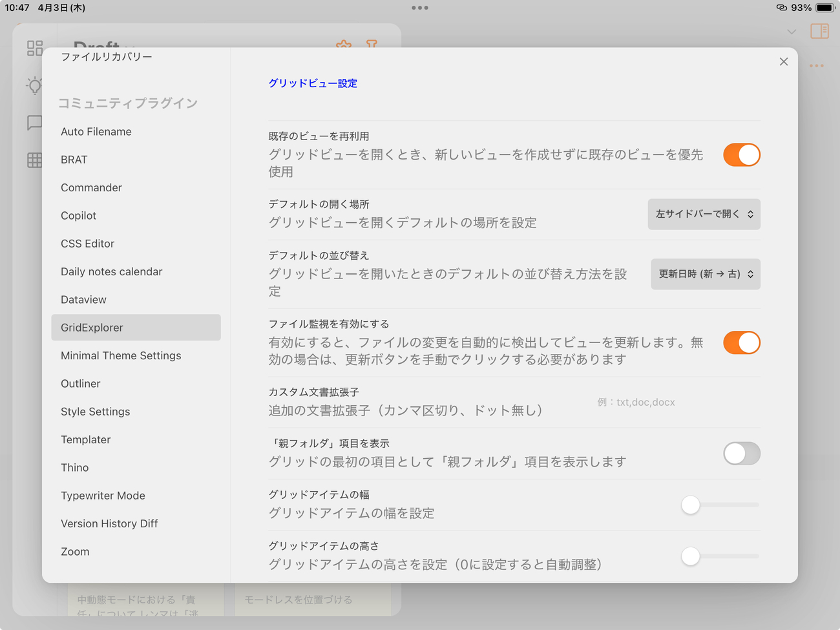Open Minimal Theme Settings in the sidebar
The image size is (840, 630).
[121, 355]
